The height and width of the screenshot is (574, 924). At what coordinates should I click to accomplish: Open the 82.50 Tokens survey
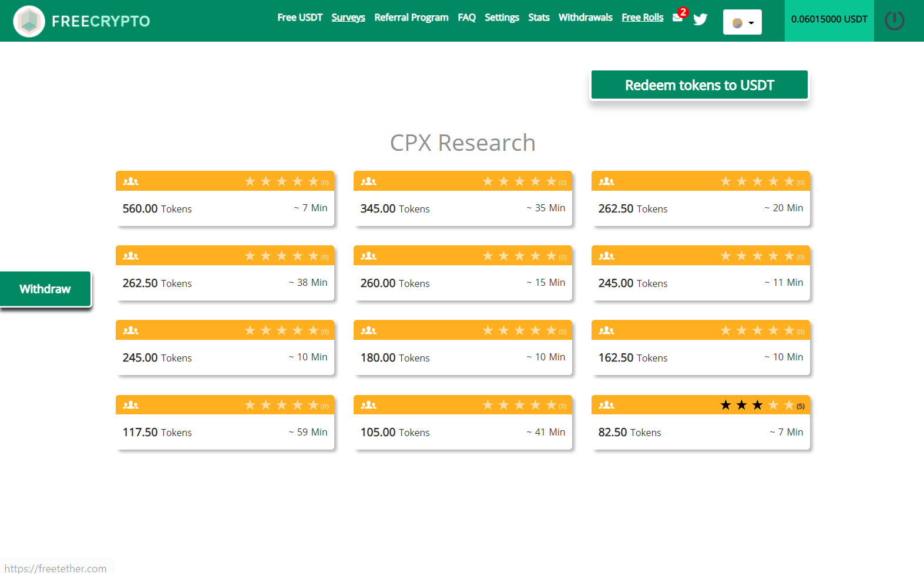[x=701, y=423]
